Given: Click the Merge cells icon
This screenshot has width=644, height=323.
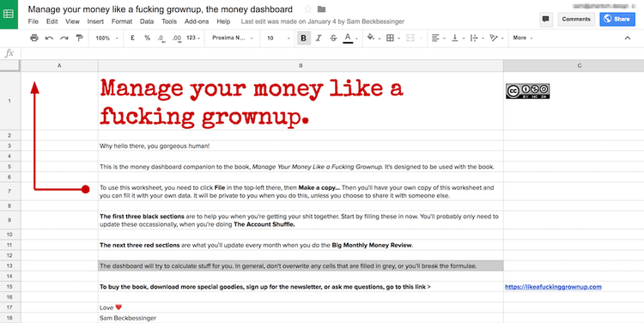Looking at the screenshot, I should (410, 38).
